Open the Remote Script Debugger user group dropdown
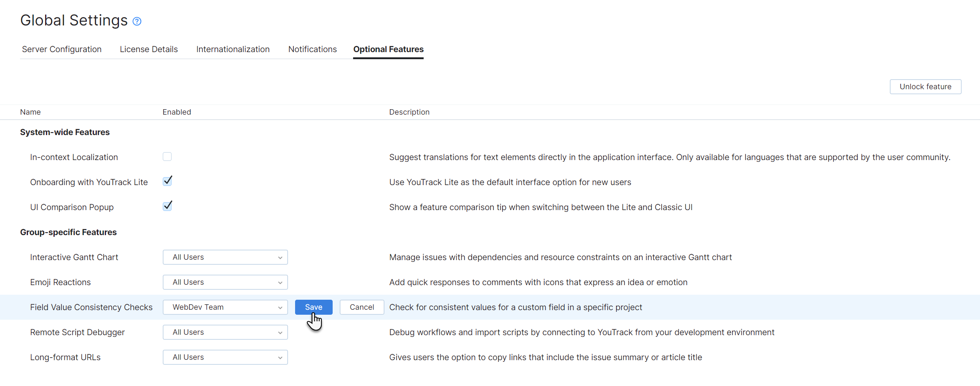The height and width of the screenshot is (386, 980). tap(225, 332)
